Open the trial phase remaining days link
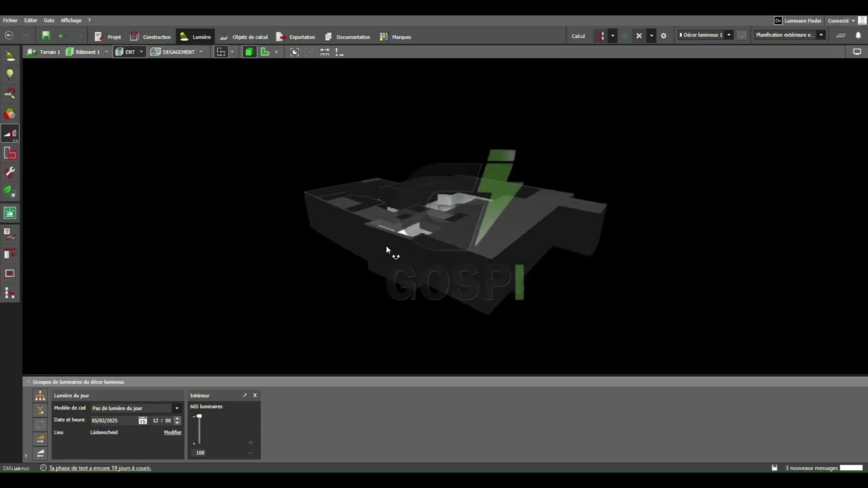The width and height of the screenshot is (868, 488). 100,468
